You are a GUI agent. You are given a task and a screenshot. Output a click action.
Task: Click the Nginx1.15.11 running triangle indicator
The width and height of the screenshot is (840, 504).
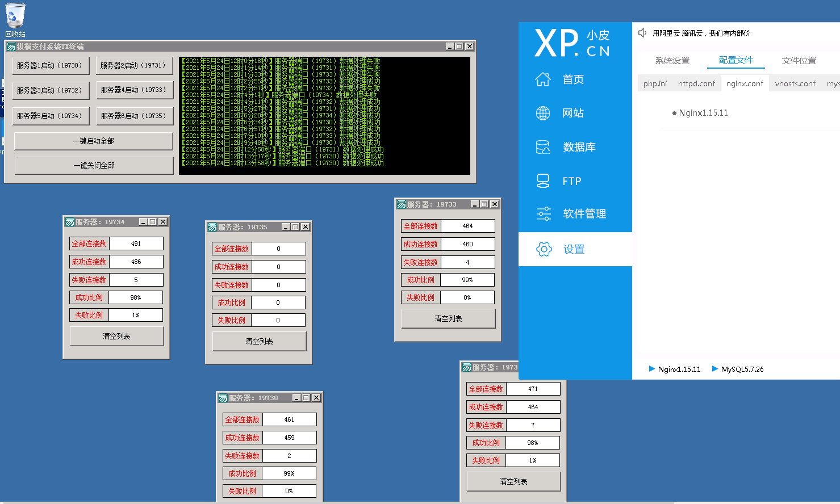pyautogui.click(x=652, y=369)
